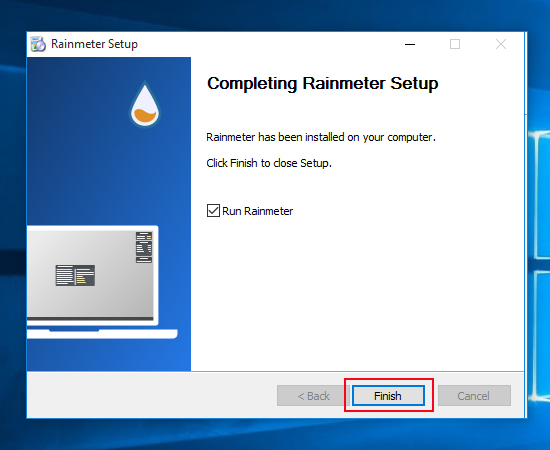Click the laptop base illustration
This screenshot has height=450, width=550.
coord(102,334)
